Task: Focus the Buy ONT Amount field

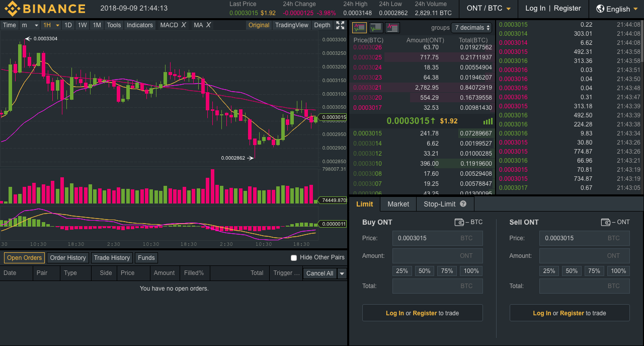Action: pos(438,256)
